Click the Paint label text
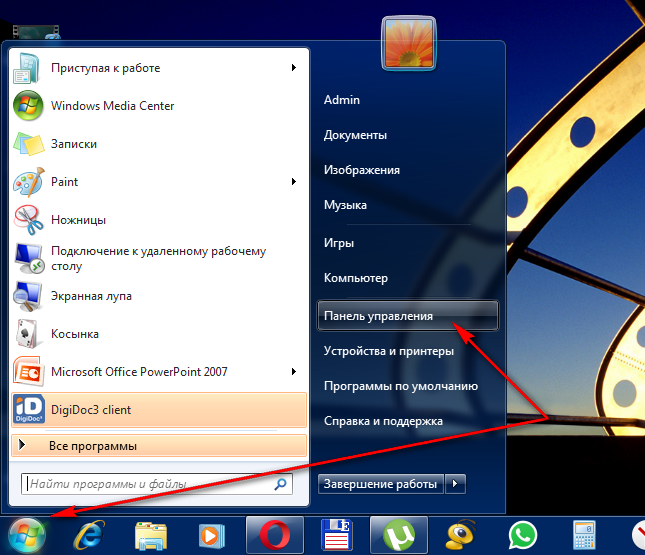The height and width of the screenshot is (555, 645). 64,181
